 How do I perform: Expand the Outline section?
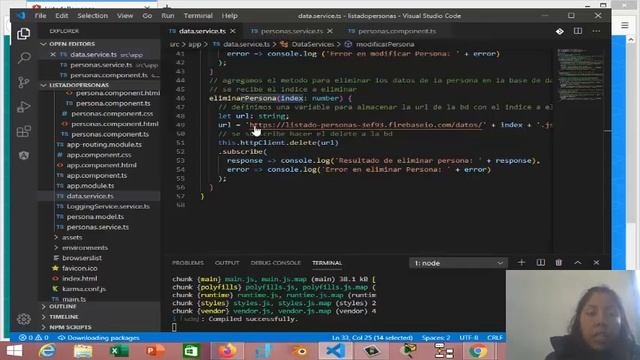click(x=63, y=306)
